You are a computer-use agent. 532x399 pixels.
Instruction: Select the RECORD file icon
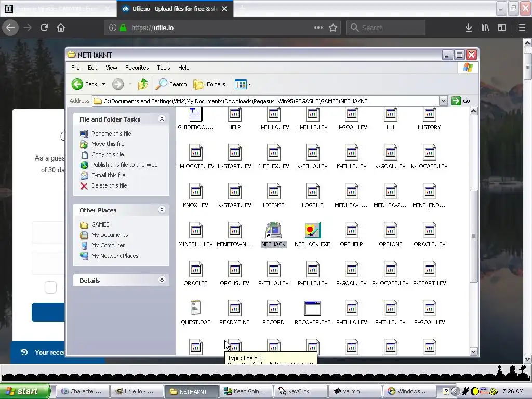(x=273, y=309)
